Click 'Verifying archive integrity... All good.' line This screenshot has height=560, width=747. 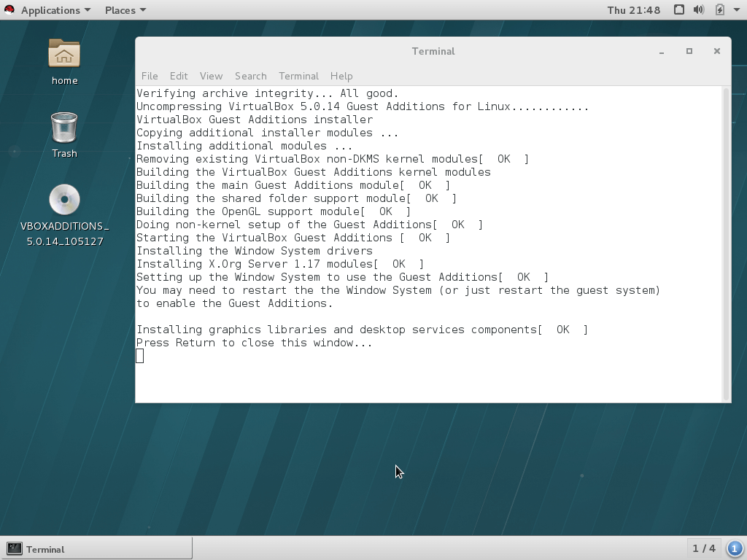[267, 93]
